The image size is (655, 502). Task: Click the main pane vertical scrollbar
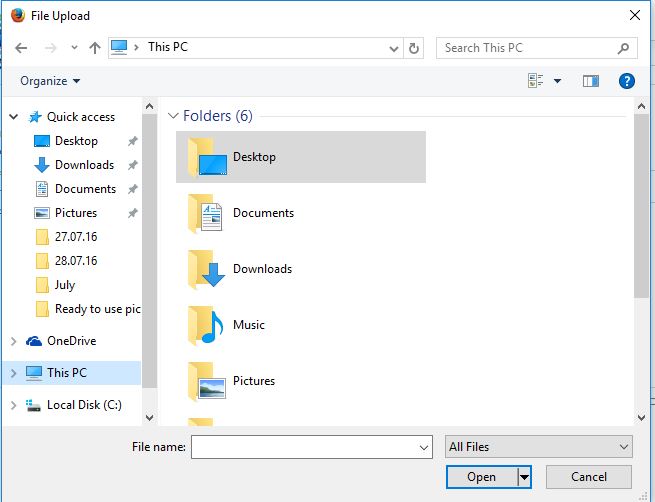641,200
